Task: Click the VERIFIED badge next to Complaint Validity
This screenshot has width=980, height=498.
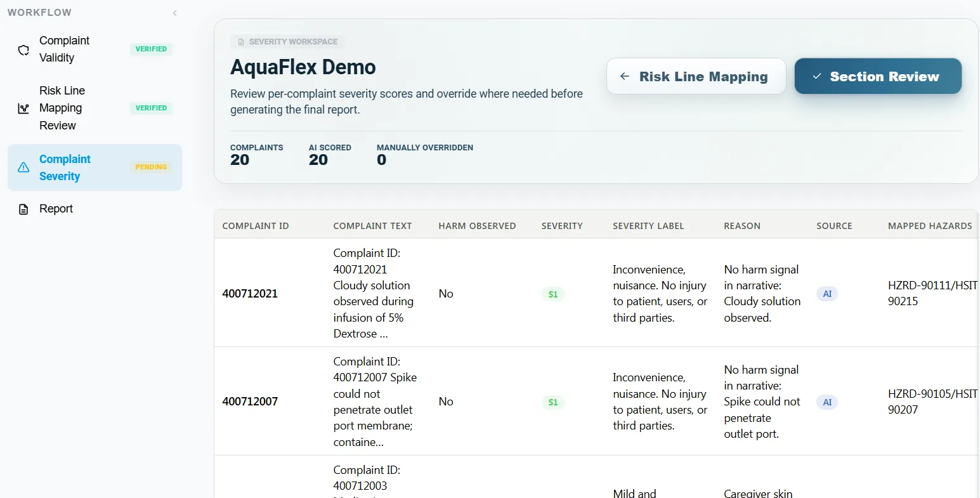Action: tap(151, 49)
